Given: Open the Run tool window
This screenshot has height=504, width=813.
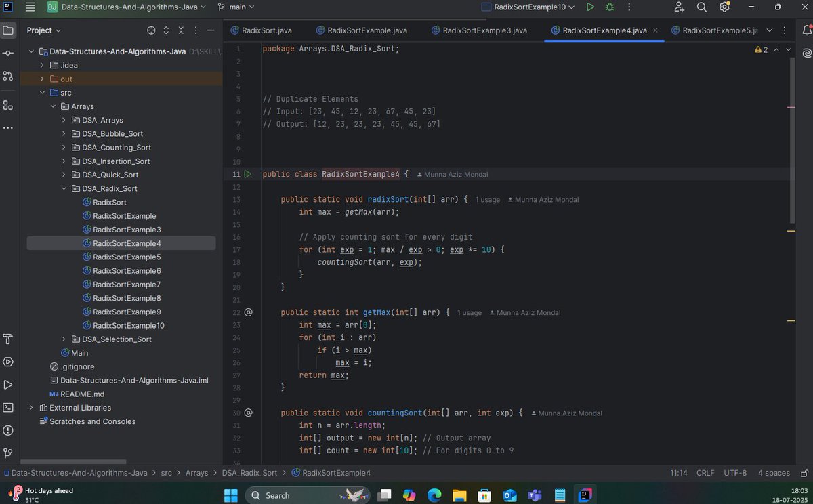Looking at the screenshot, I should 8,385.
